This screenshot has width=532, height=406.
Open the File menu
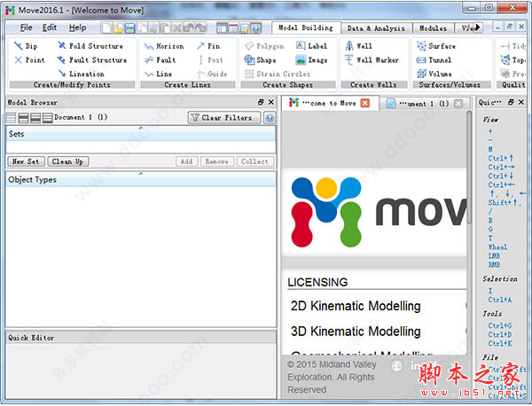pyautogui.click(x=26, y=27)
